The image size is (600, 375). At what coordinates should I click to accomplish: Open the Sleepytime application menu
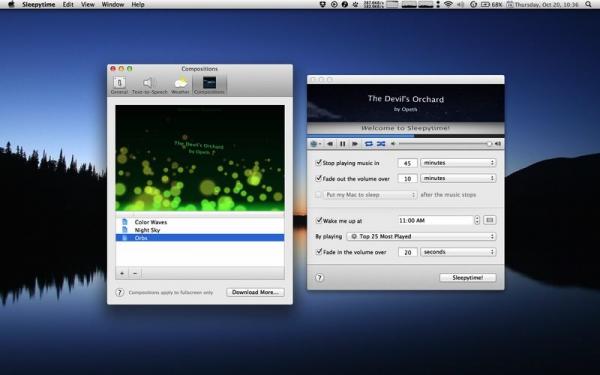39,5
